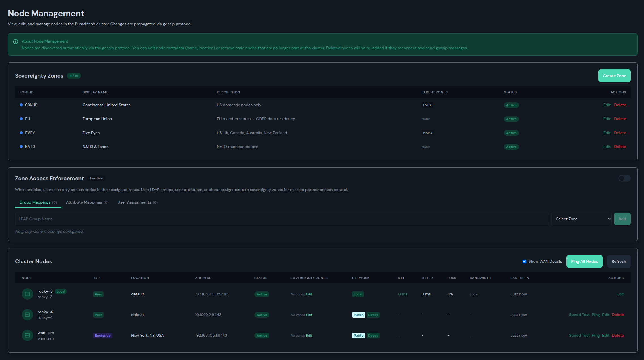The width and height of the screenshot is (644, 360).
Task: Click the blue status dot beside CONUS
Action: tap(21, 105)
